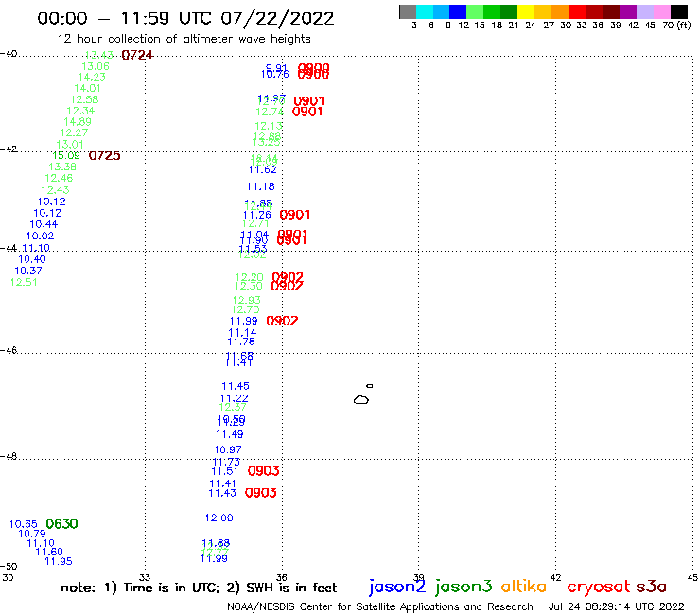Image resolution: width=700 pixels, height=615 pixels.
Task: Click the '12 hour collection of altimeter wave heights' subtitle
Action: coord(184,39)
